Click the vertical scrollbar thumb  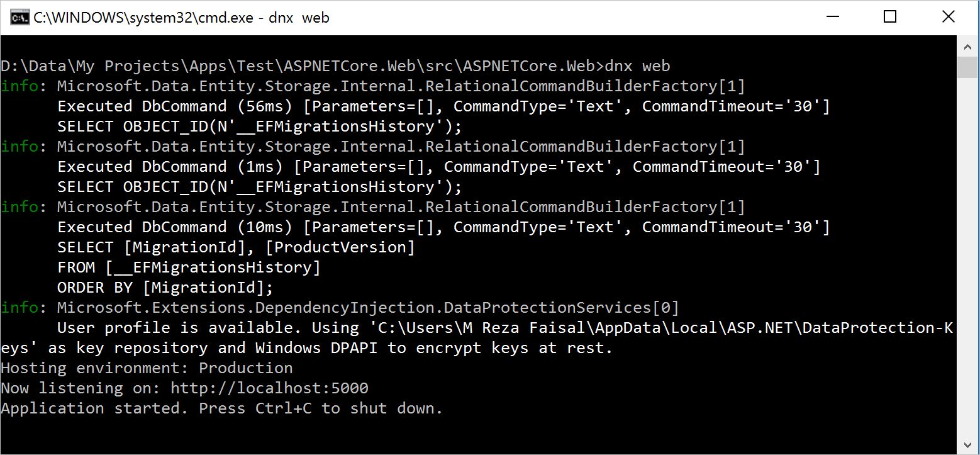967,67
